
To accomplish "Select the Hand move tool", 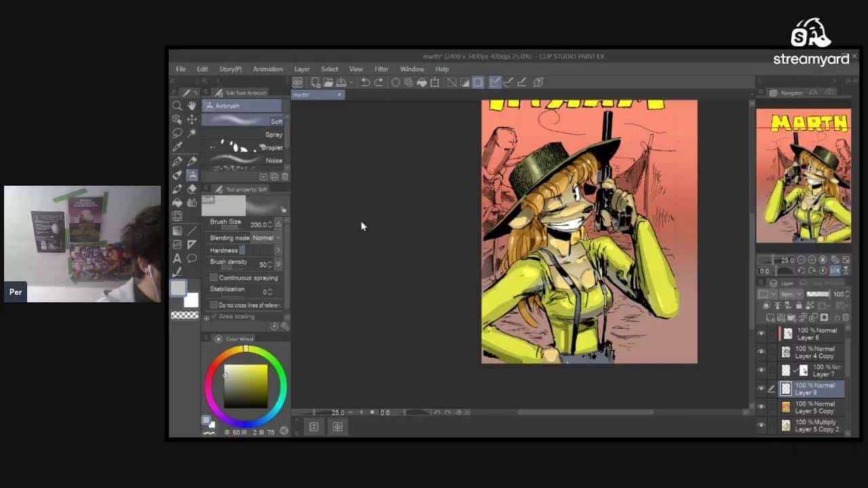I will click(192, 106).
